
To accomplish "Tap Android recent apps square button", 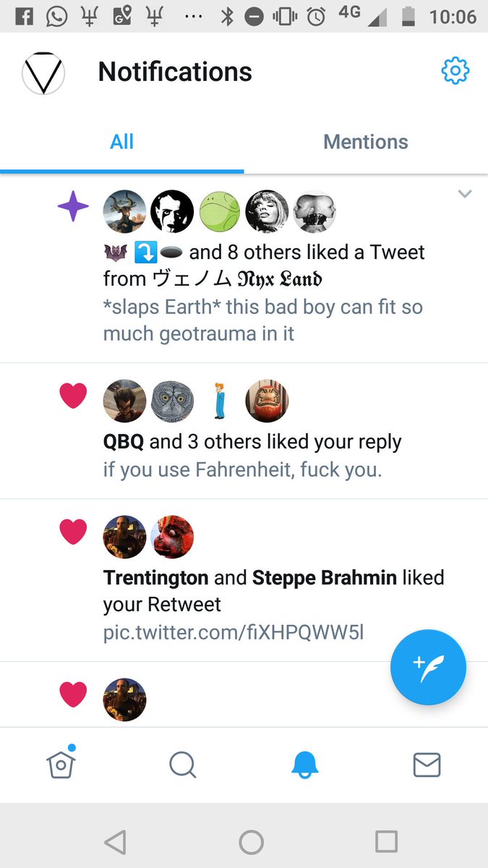I will [386, 841].
